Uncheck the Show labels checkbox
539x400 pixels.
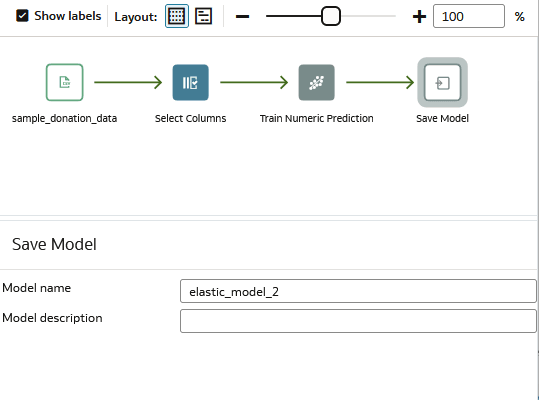click(x=22, y=16)
